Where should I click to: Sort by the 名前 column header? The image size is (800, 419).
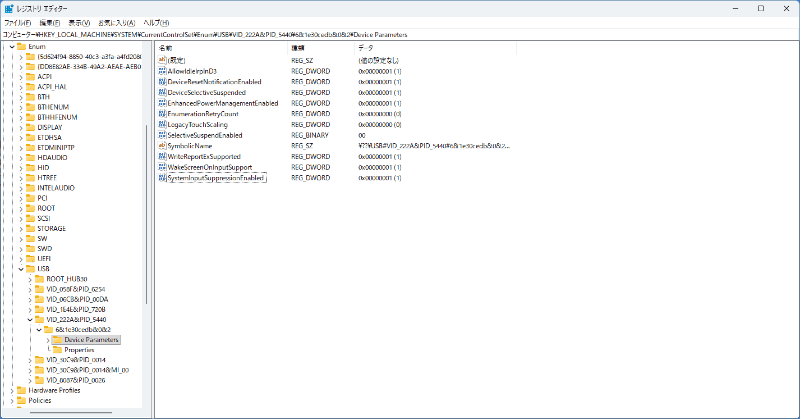(221, 48)
